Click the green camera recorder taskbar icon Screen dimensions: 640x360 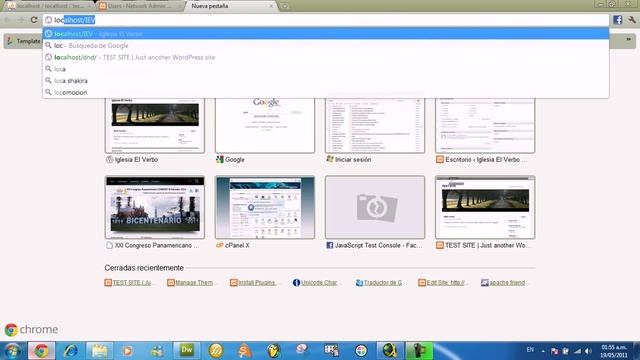click(x=419, y=351)
